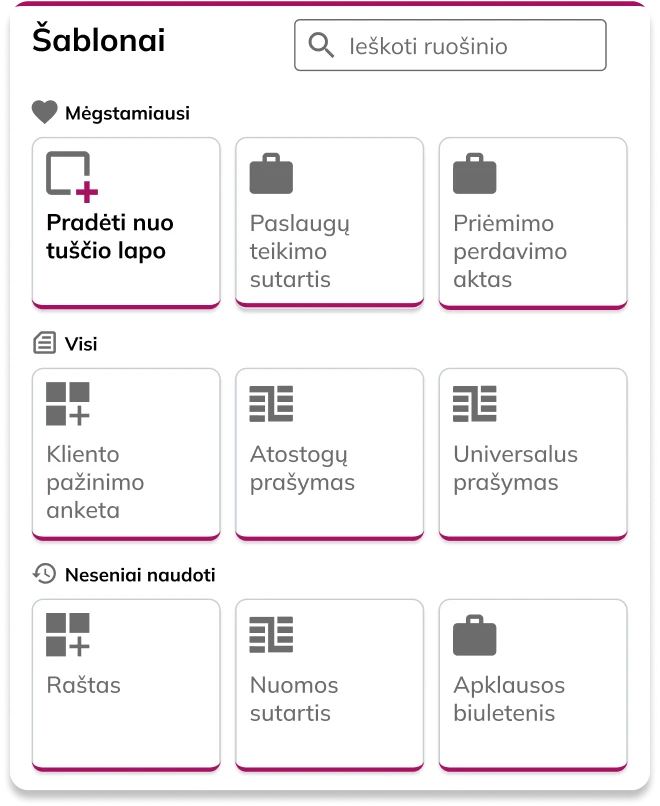The height and width of the screenshot is (806, 660).
Task: Click the magnifying glass in the search bar
Action: 321,44
